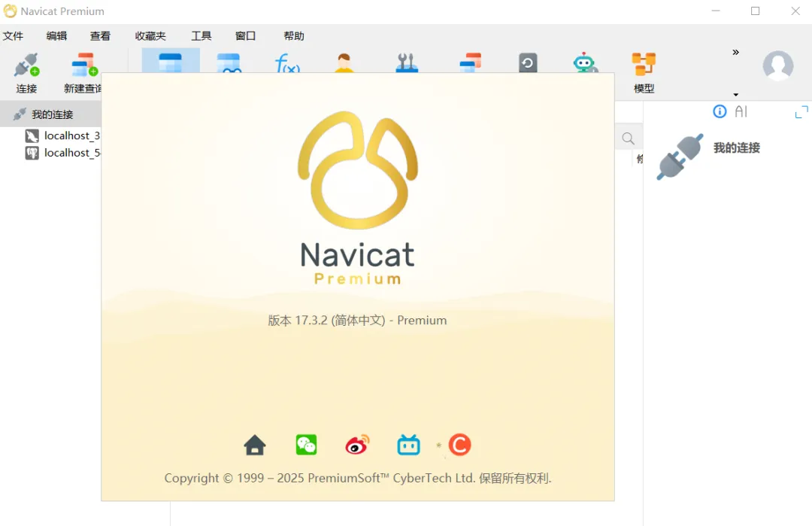Open the 查看 menu
Viewport: 812px width, 526px height.
click(x=100, y=36)
